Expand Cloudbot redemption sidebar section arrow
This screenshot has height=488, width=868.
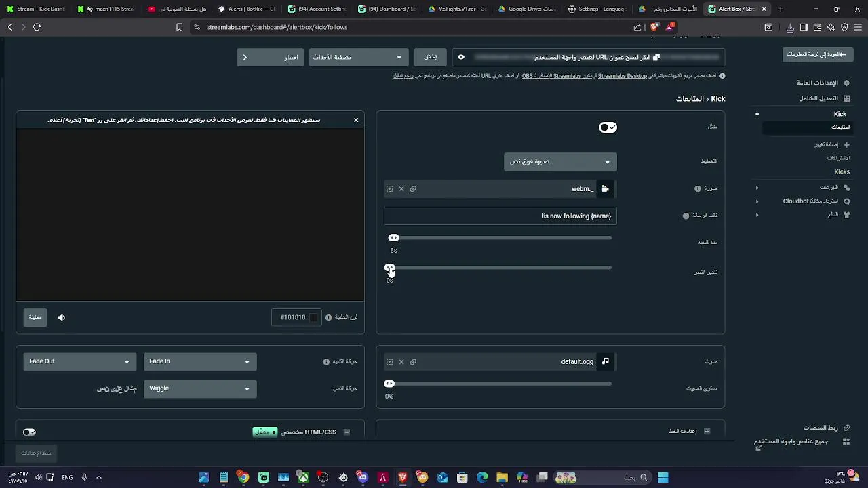[757, 201]
